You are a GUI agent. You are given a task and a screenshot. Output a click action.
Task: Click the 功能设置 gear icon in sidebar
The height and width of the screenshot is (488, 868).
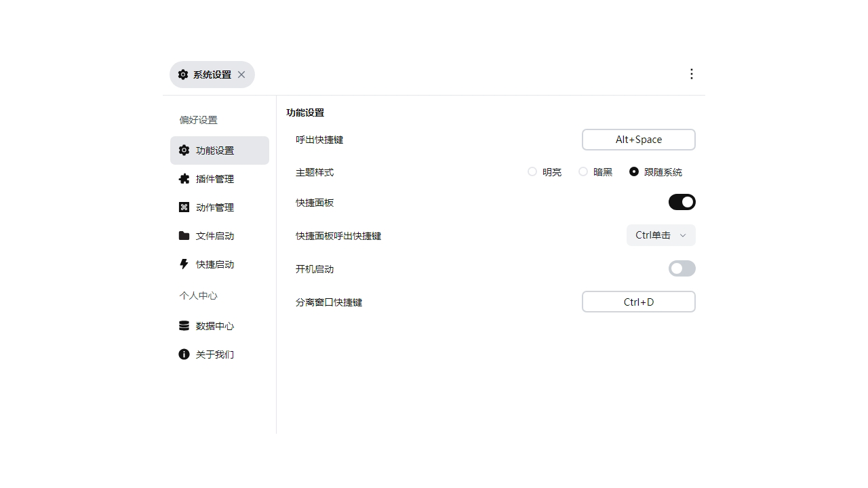pos(184,150)
